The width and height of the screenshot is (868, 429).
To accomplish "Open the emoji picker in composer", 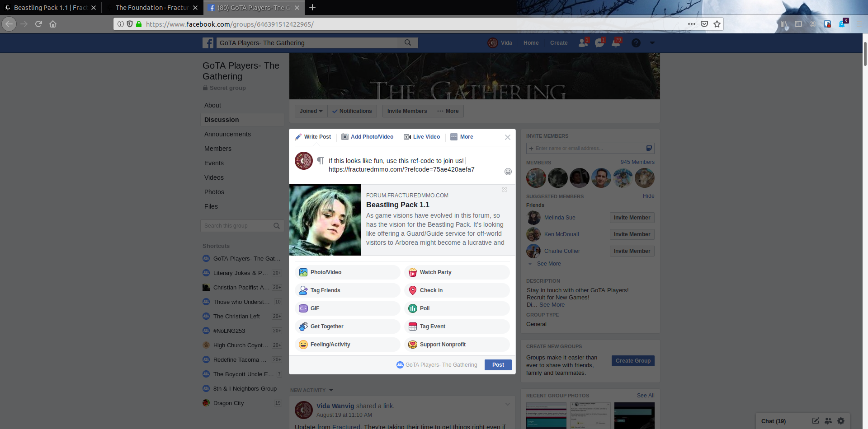I will 508,172.
